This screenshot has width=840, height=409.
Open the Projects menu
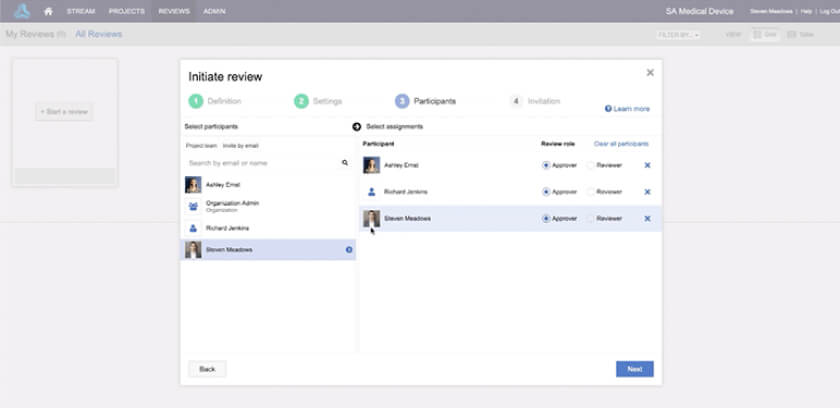pos(126,11)
